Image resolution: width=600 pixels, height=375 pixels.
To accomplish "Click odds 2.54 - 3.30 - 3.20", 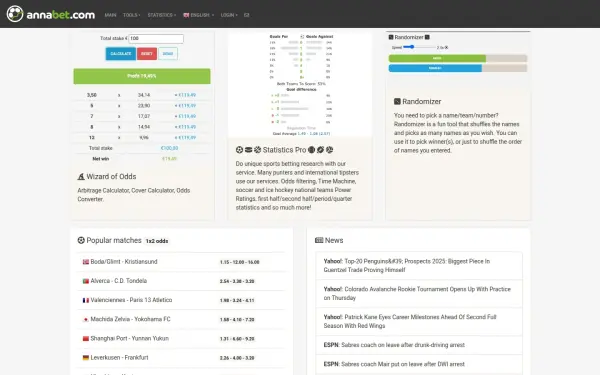I will pyautogui.click(x=237, y=281).
